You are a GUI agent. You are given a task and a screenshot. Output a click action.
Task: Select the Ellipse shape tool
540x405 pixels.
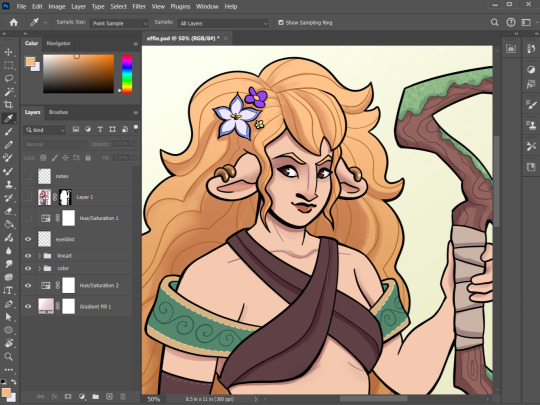point(9,330)
